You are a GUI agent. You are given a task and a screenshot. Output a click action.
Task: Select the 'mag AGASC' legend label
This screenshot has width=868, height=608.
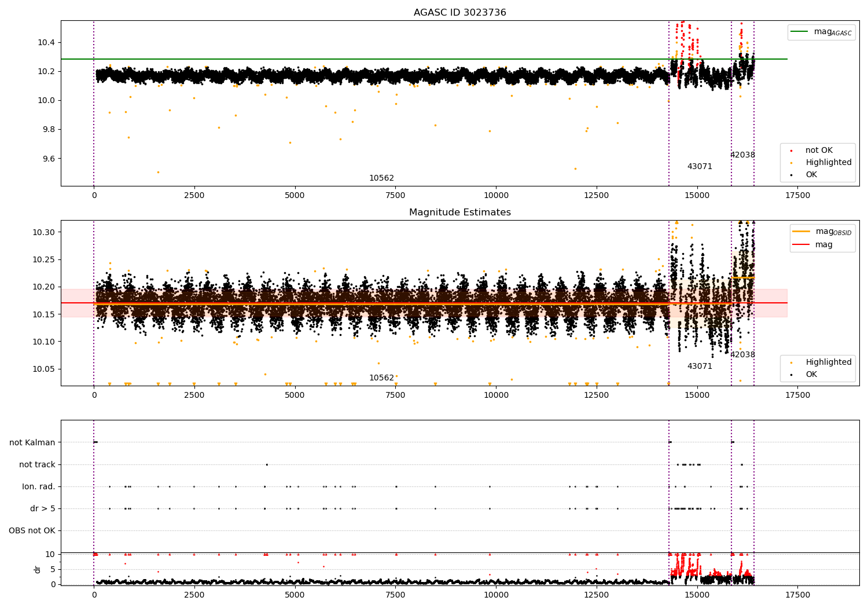(x=833, y=32)
